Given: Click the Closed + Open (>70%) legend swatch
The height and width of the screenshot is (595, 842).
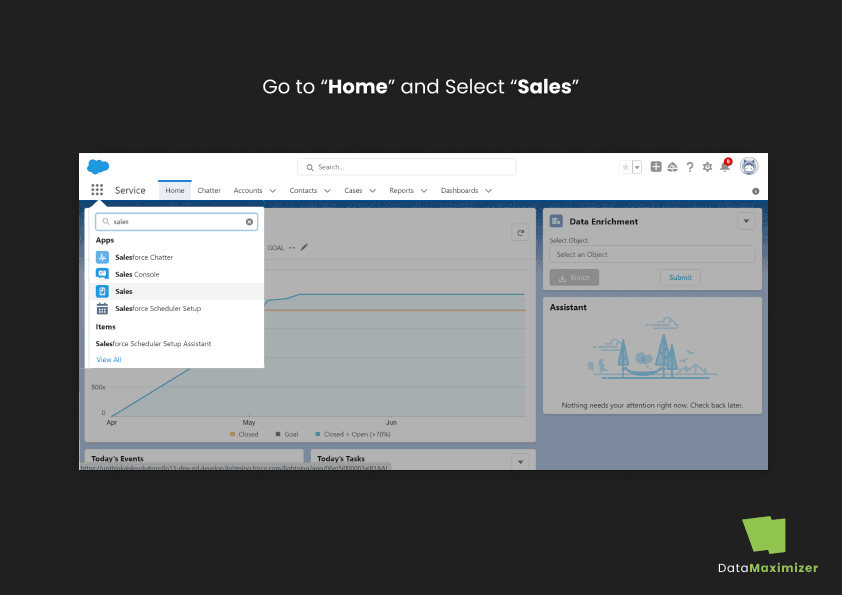Looking at the screenshot, I should (x=318, y=434).
